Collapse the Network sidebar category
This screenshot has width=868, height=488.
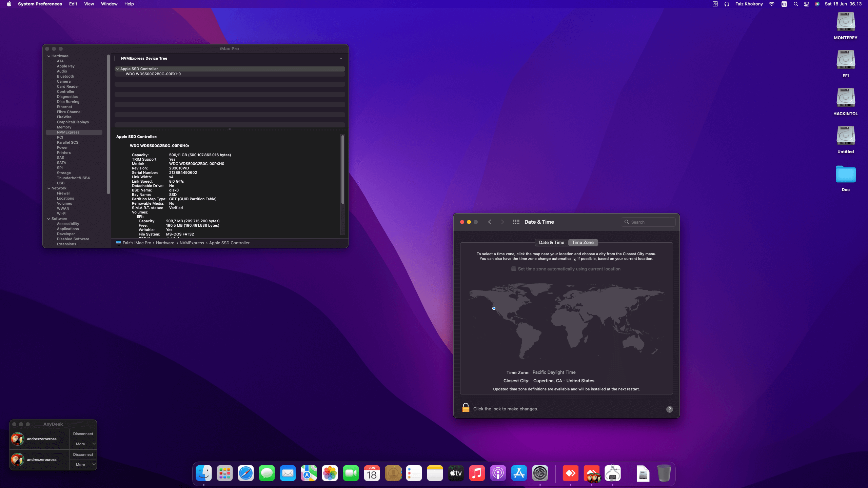[49, 188]
